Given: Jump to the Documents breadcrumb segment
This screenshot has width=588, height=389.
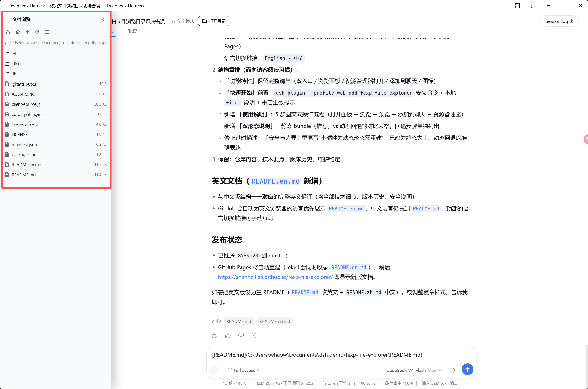Looking at the screenshot, I should pyautogui.click(x=50, y=43).
